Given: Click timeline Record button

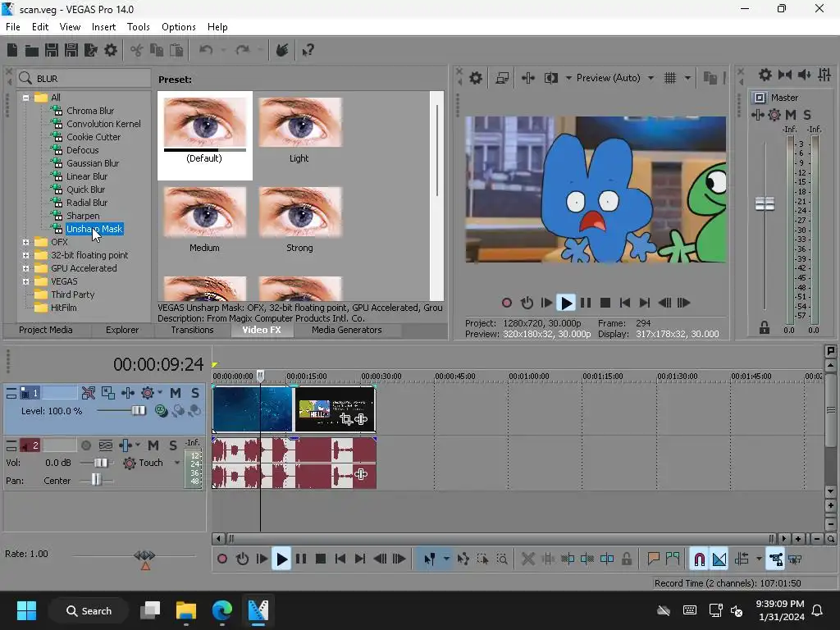Looking at the screenshot, I should pos(222,559).
